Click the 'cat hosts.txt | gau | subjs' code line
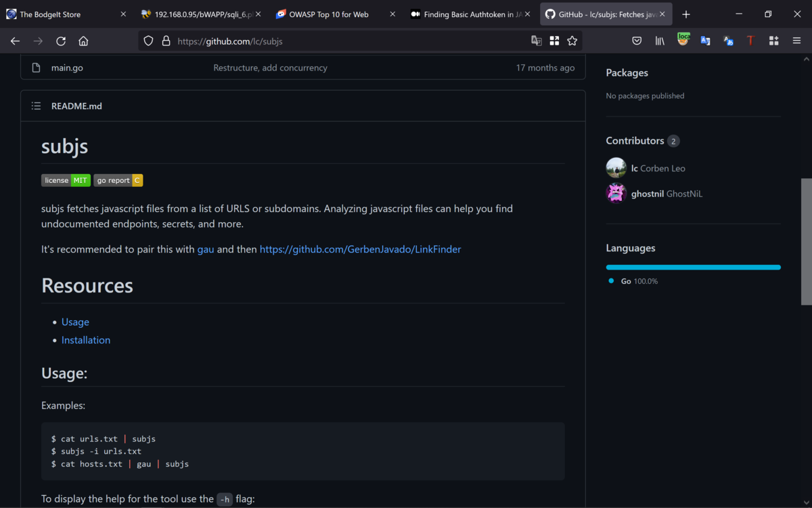Screen dimensions: 812x508 [x=120, y=464]
